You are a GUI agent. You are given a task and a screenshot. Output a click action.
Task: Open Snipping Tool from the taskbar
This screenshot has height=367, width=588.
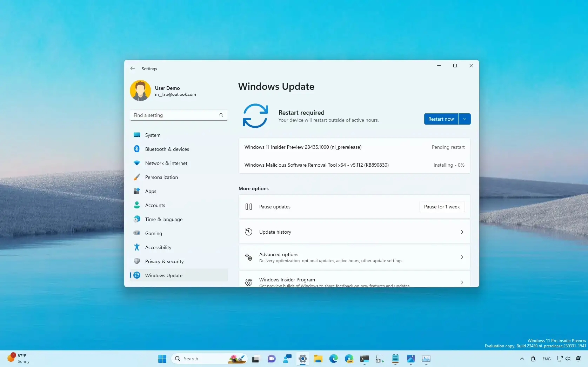pos(380,359)
